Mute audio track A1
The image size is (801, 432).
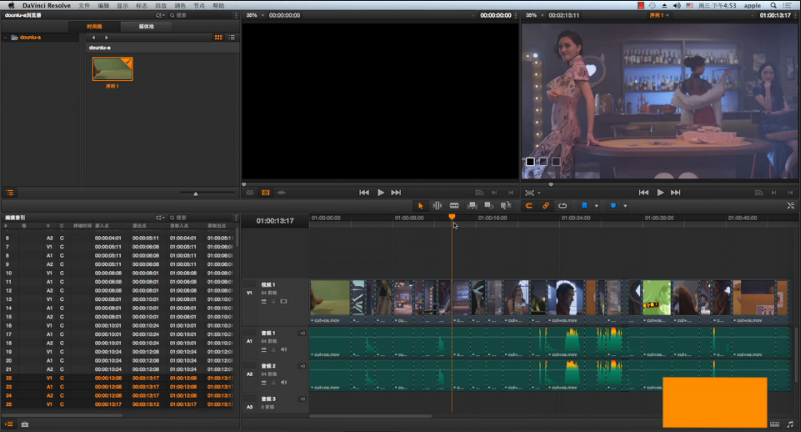click(x=284, y=350)
